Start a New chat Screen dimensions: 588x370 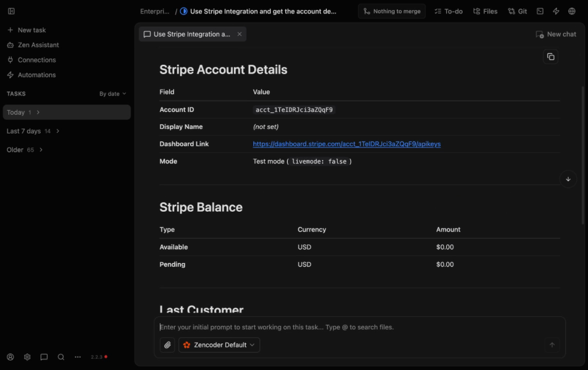point(556,34)
